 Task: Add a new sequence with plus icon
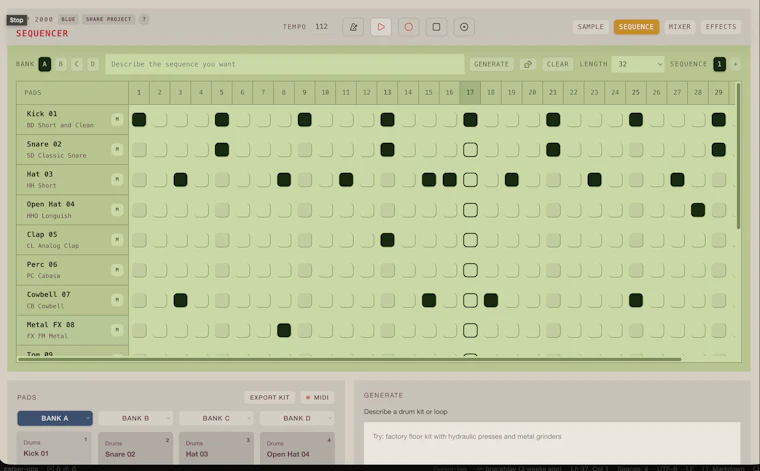[735, 64]
